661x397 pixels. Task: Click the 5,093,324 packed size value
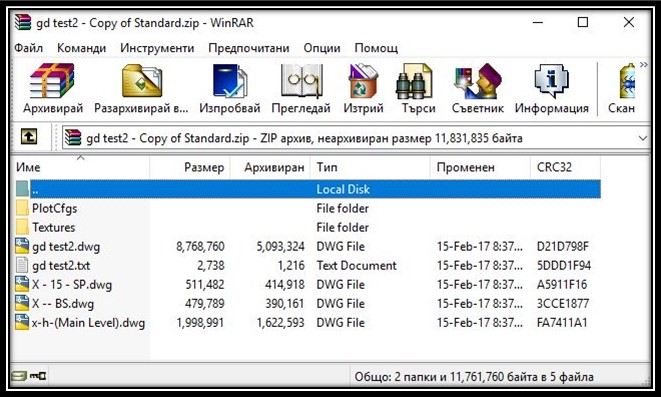(280, 246)
